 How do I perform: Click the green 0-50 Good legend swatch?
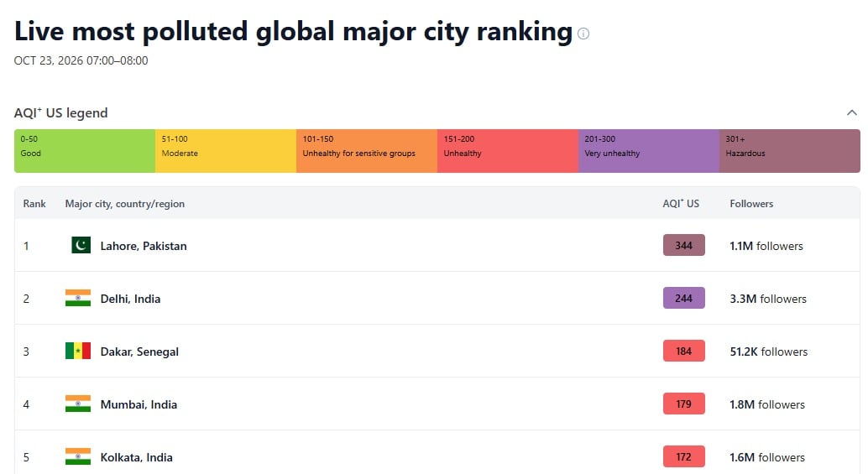tap(85, 151)
